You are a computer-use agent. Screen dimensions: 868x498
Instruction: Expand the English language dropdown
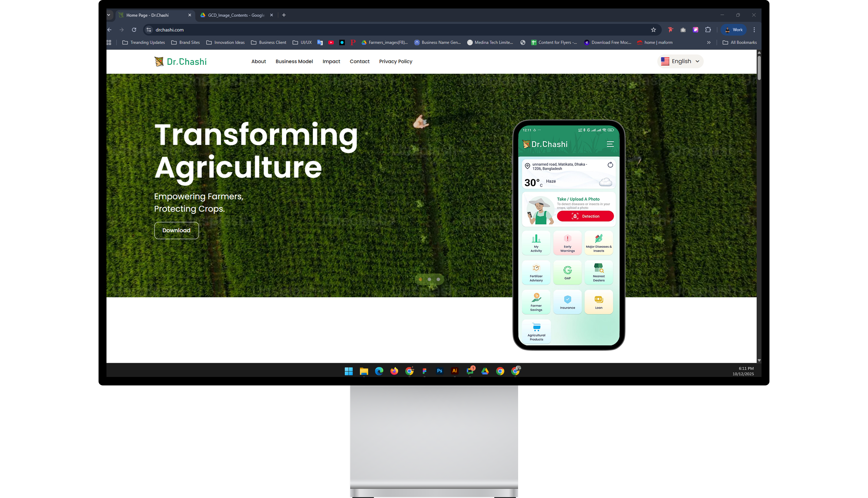point(680,61)
